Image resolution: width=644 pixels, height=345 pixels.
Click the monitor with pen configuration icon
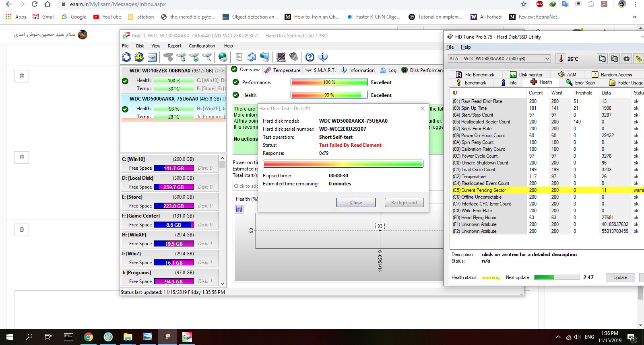[281, 57]
